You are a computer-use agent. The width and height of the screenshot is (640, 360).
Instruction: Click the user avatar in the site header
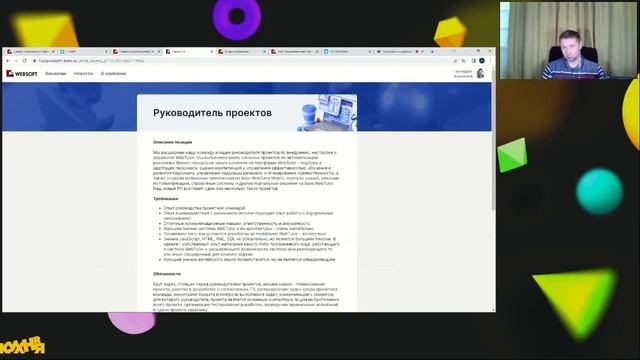click(x=480, y=73)
